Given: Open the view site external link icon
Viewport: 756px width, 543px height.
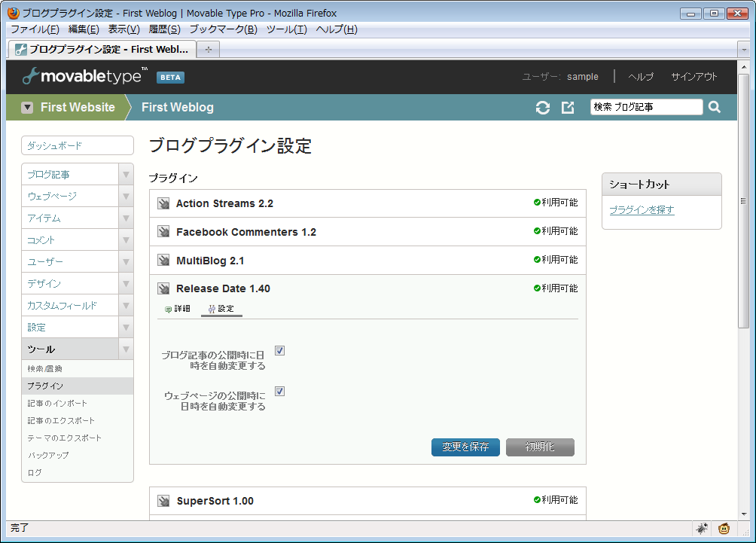Looking at the screenshot, I should click(568, 108).
